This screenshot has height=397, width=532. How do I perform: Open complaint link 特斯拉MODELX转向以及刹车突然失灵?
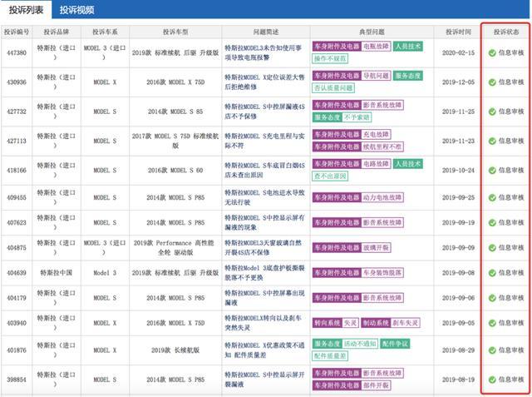[264, 323]
